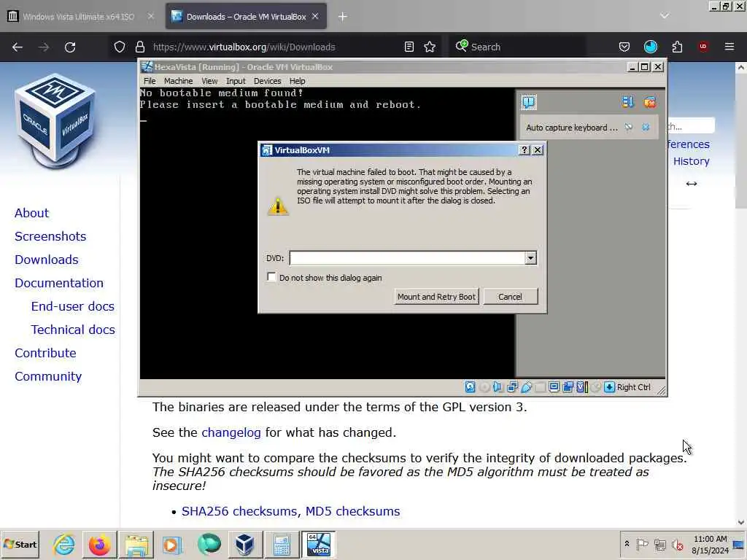Open the Documentation sidebar link
Viewport: 747px width, 560px height.
click(x=58, y=283)
